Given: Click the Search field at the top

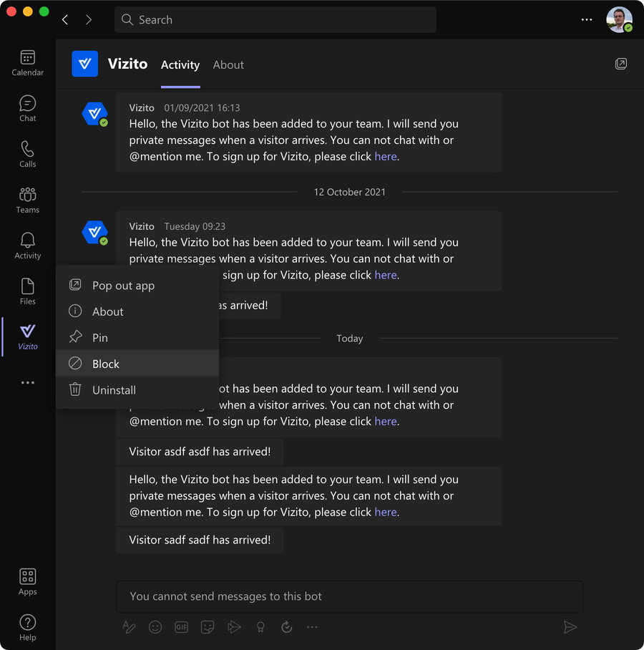Looking at the screenshot, I should coord(275,20).
